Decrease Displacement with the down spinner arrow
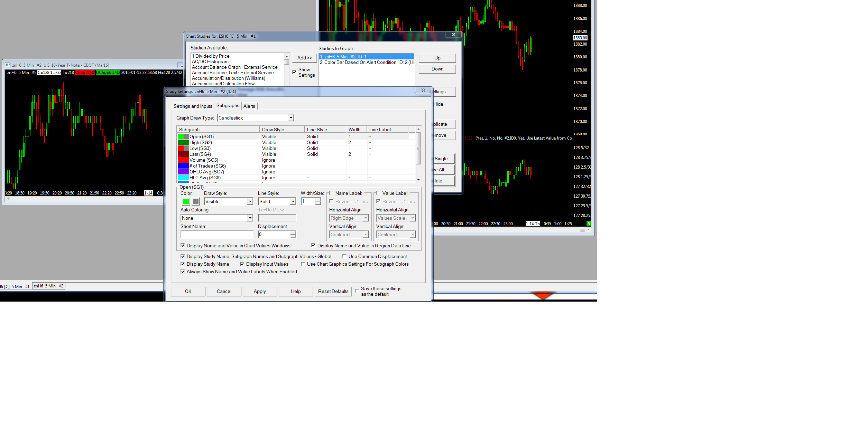Screen dimensions: 868x437 [293, 236]
